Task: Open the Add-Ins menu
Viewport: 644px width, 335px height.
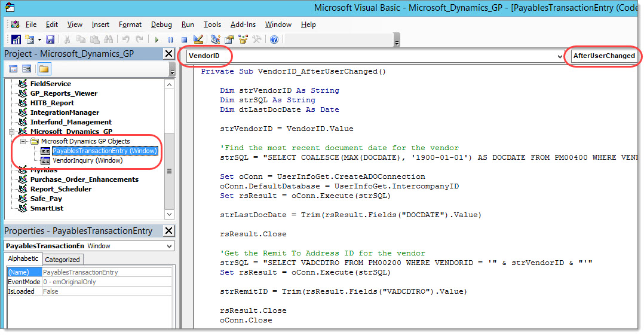Action: tap(243, 25)
